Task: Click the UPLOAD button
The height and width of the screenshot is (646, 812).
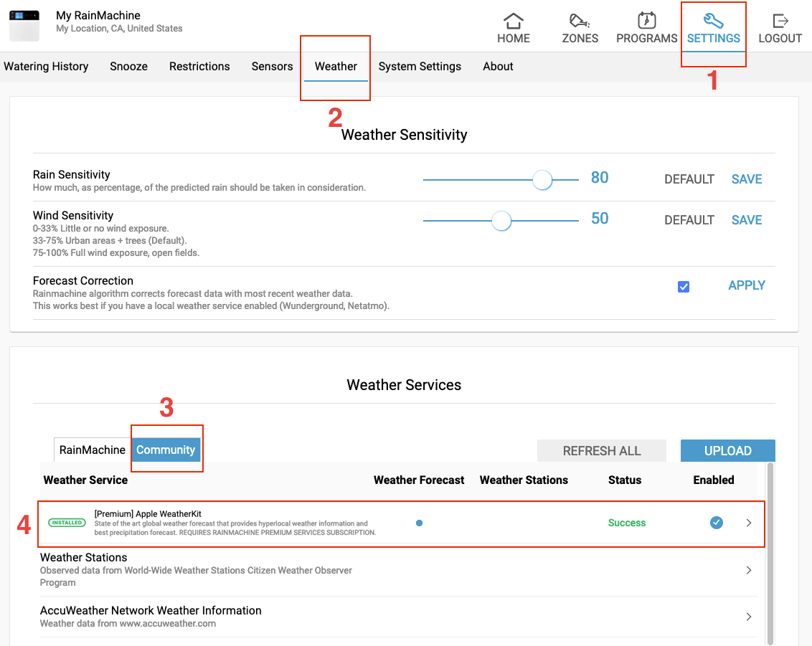Action: [x=727, y=451]
